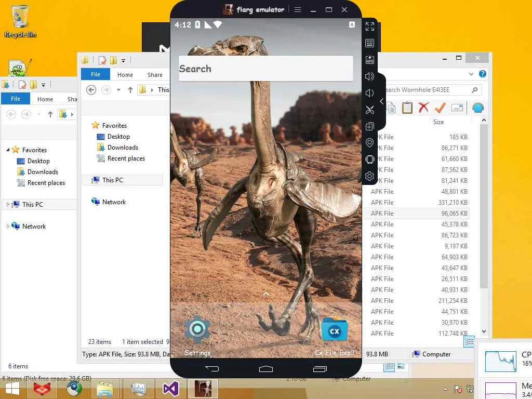The width and height of the screenshot is (532, 399).
Task: Tap the Android home navigation button
Action: click(266, 369)
